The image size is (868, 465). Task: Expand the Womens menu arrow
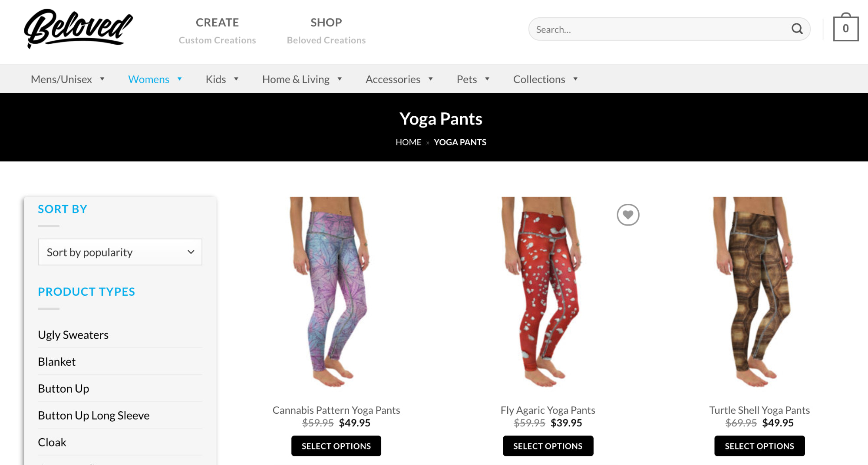tap(179, 79)
